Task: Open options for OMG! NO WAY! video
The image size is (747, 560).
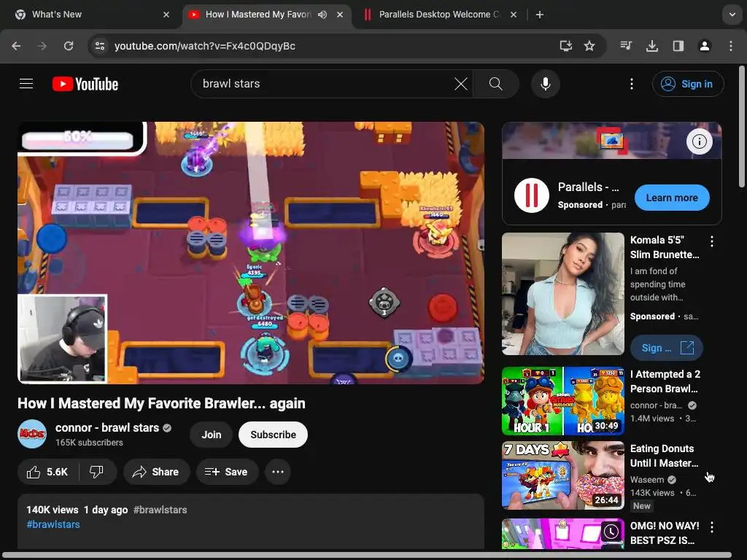Action: [x=712, y=527]
